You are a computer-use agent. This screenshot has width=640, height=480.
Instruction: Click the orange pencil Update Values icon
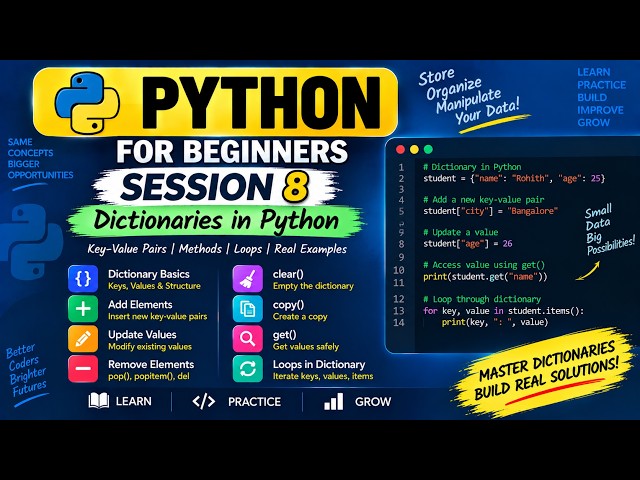pos(83,339)
